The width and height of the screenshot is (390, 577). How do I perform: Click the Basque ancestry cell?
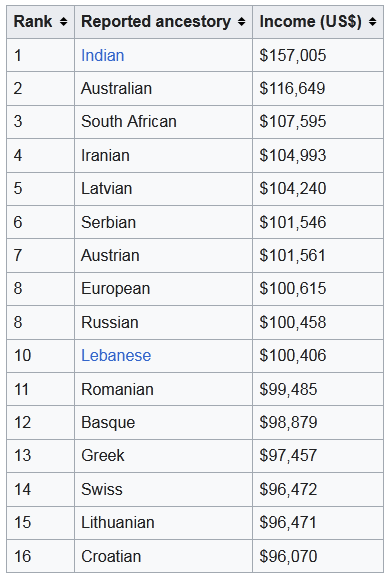pyautogui.click(x=163, y=422)
